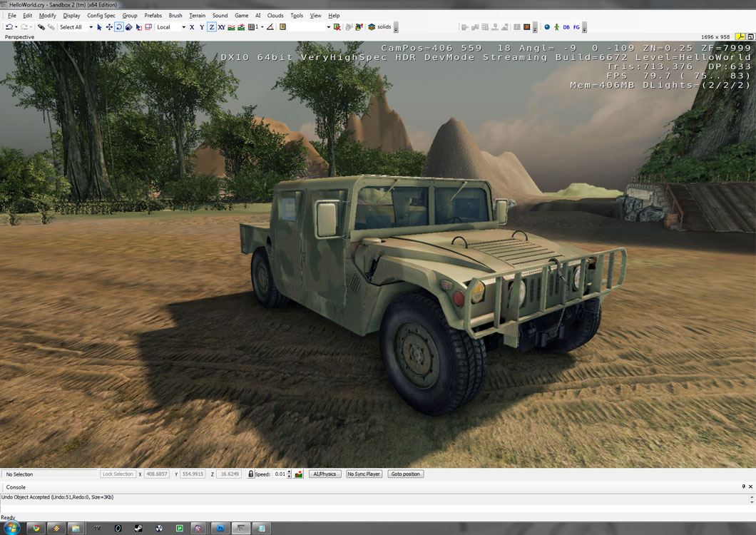Click the Z coordinate field
This screenshot has width=756, height=535.
click(x=229, y=474)
